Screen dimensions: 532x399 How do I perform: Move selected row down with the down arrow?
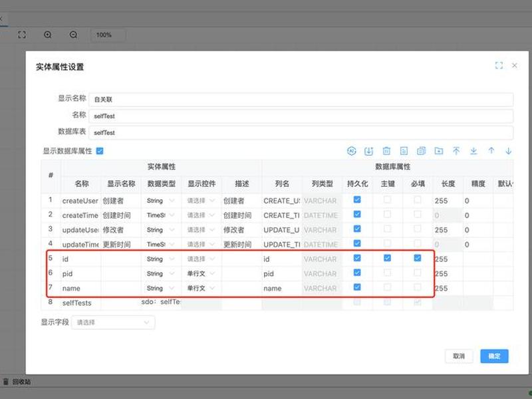(x=509, y=151)
